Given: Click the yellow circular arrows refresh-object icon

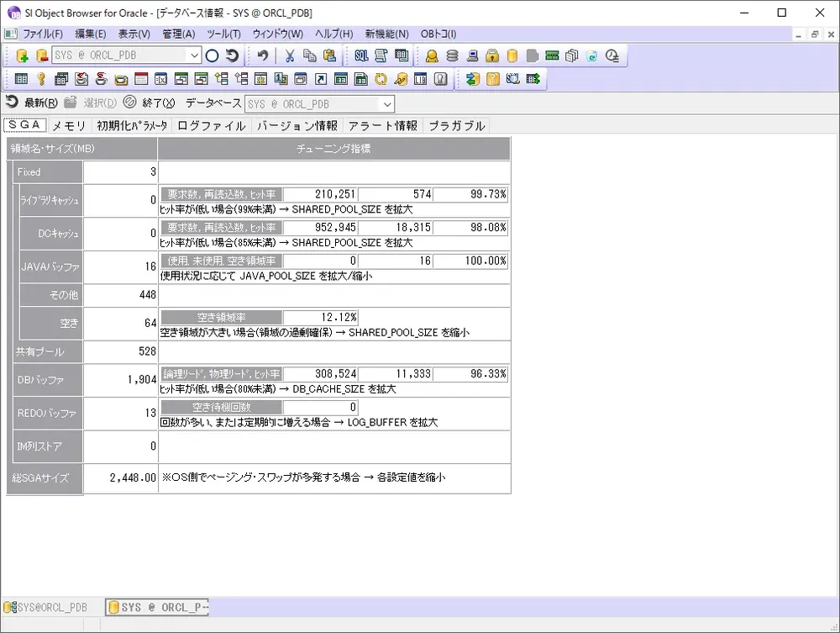Looking at the screenshot, I should [381, 79].
